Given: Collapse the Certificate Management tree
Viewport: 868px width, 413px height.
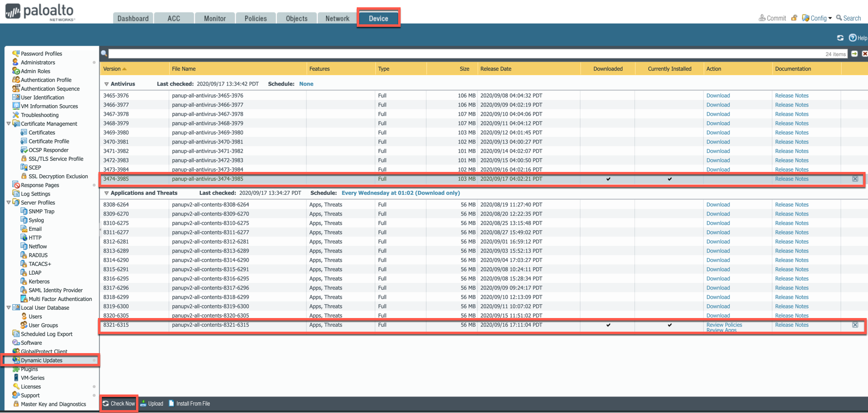Looking at the screenshot, I should pyautogui.click(x=8, y=124).
